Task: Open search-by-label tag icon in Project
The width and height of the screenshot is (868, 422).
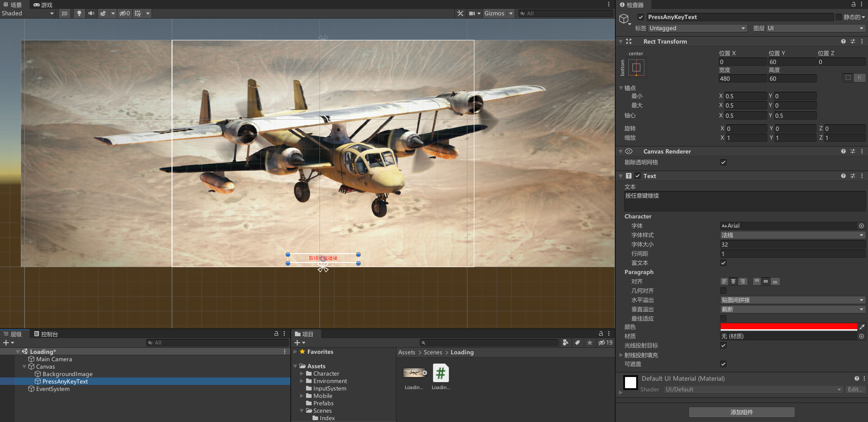Action: (577, 343)
